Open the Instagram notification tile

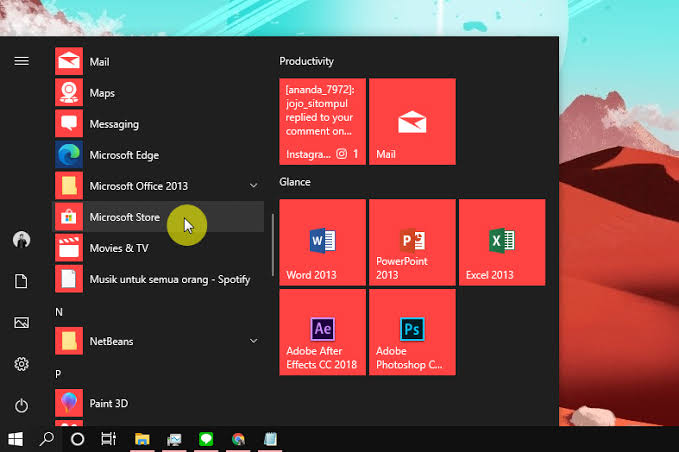click(x=323, y=122)
